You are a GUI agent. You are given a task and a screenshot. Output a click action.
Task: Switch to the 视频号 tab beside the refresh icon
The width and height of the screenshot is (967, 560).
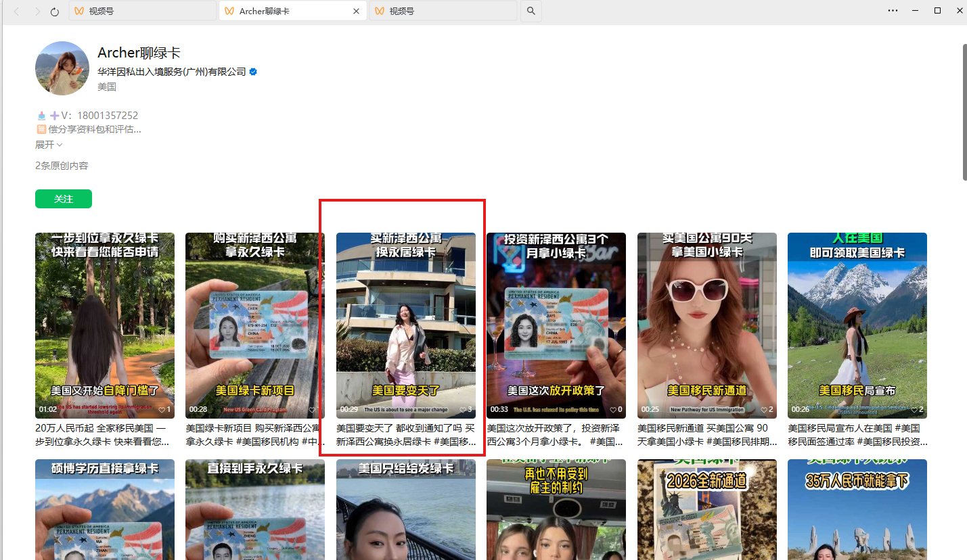(x=143, y=11)
